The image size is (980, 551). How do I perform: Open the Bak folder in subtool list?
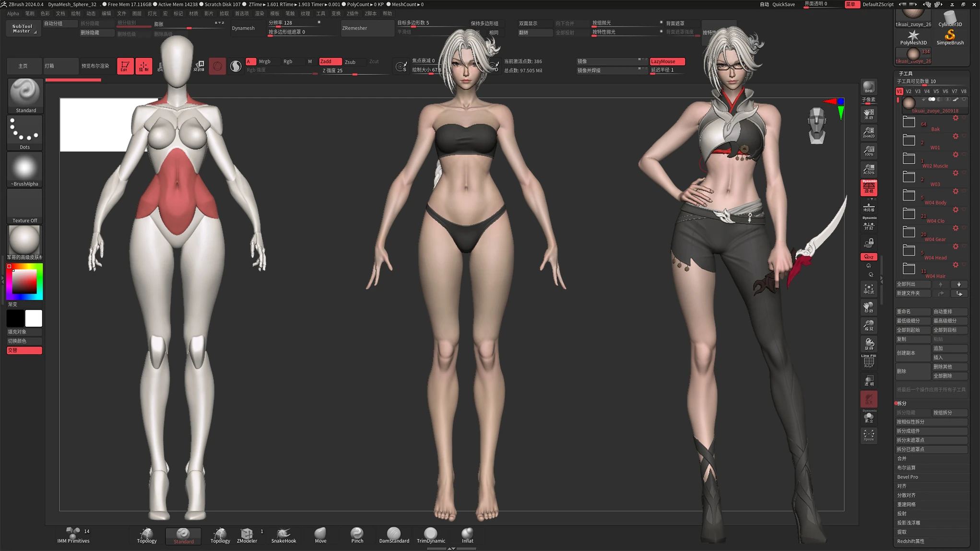[x=909, y=122]
